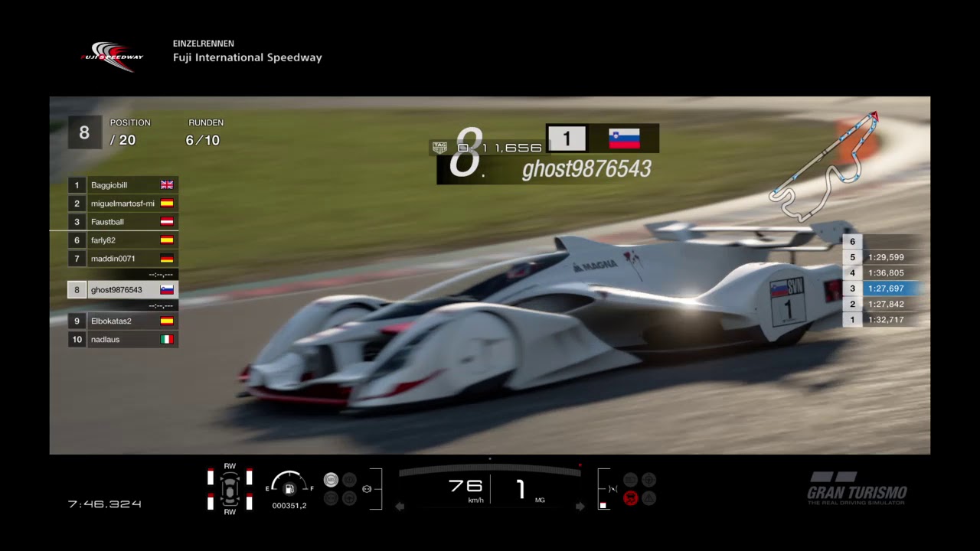Click the warning triangle indicator icon
The image size is (980, 551).
click(x=648, y=498)
